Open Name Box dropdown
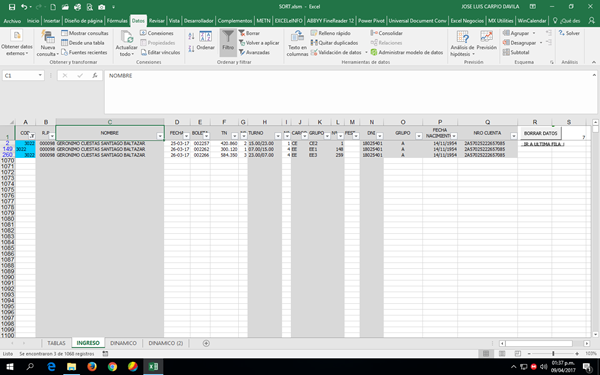Screen dimensions: 600x375 pyautogui.click(x=40, y=75)
